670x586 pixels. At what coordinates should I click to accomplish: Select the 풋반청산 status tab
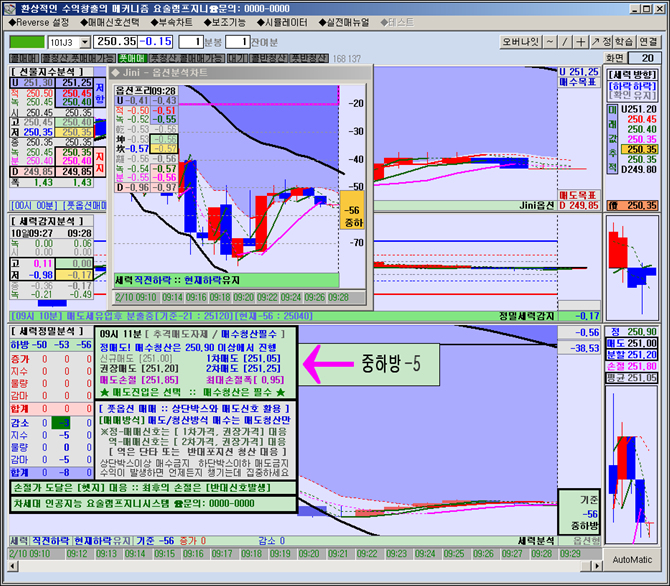click(x=309, y=58)
